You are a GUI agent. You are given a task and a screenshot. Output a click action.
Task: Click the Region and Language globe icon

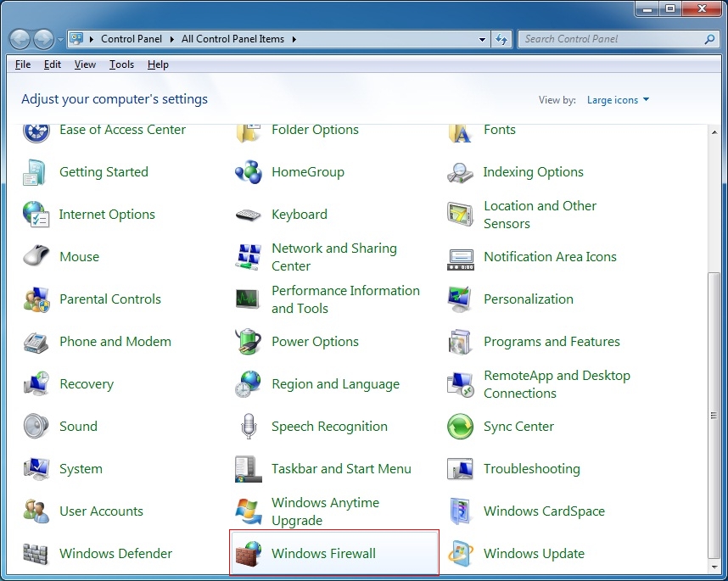tap(248, 384)
